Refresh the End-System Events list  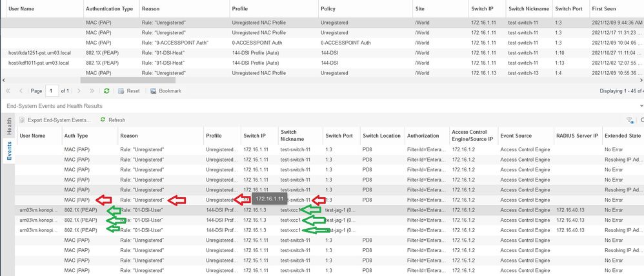point(113,120)
